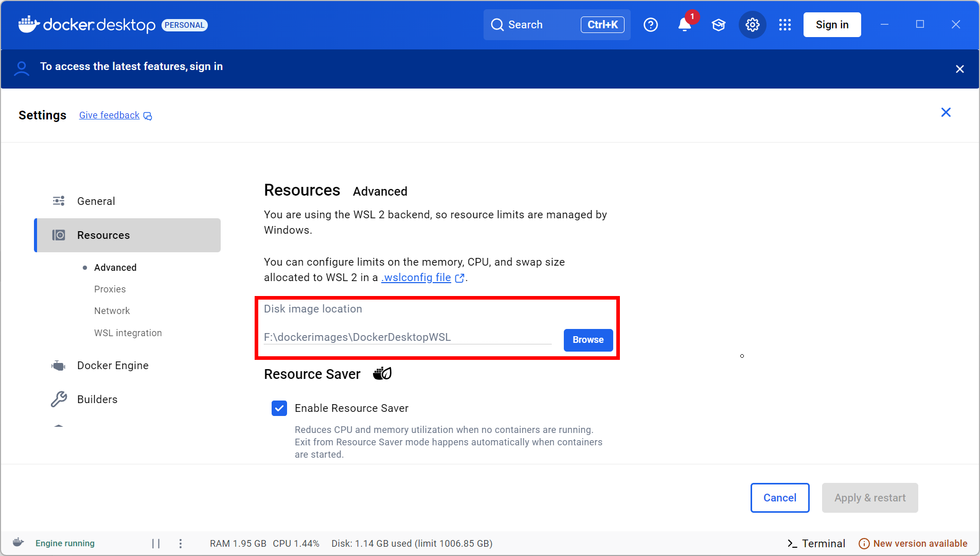Select the Proxies sub-item

click(110, 289)
